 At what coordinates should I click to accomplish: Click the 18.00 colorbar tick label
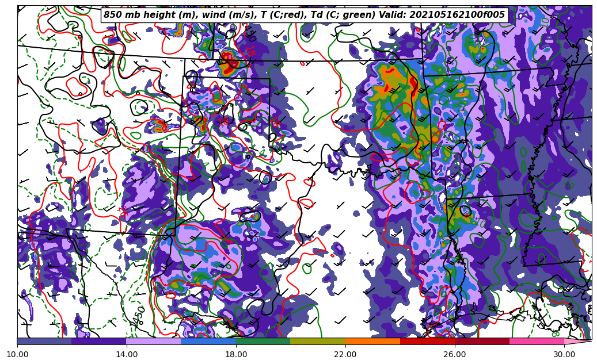click(x=236, y=354)
